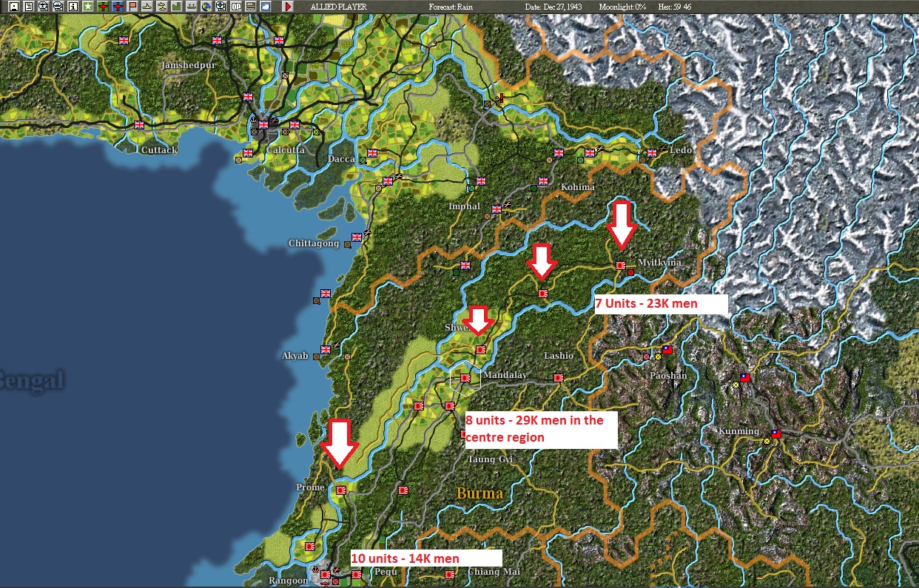Click the Pegu city label
The width and height of the screenshot is (919, 588).
[x=386, y=572]
